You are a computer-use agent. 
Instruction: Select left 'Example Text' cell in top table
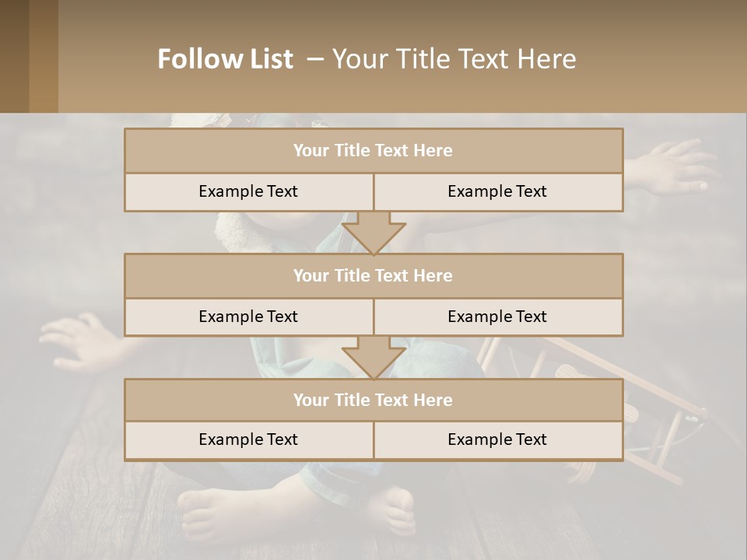point(248,191)
